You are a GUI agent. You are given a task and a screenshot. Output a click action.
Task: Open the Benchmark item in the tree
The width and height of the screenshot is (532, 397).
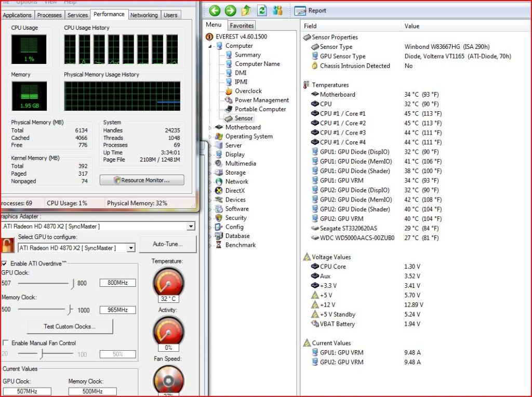coord(240,245)
